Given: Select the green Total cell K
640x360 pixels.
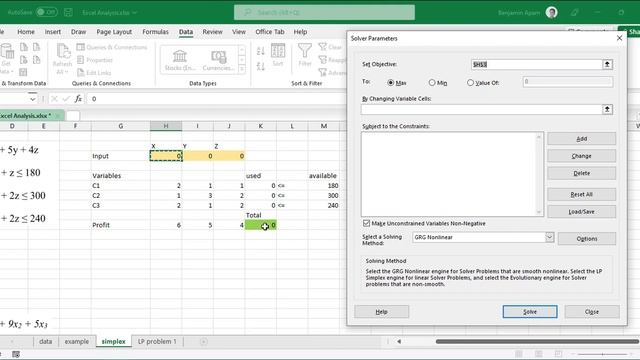Looking at the screenshot, I should (x=260, y=225).
